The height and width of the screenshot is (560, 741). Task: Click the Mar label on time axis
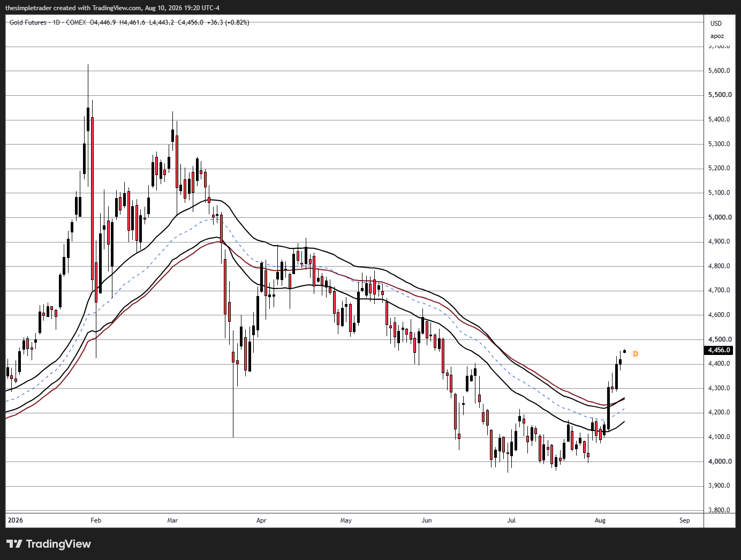172,520
